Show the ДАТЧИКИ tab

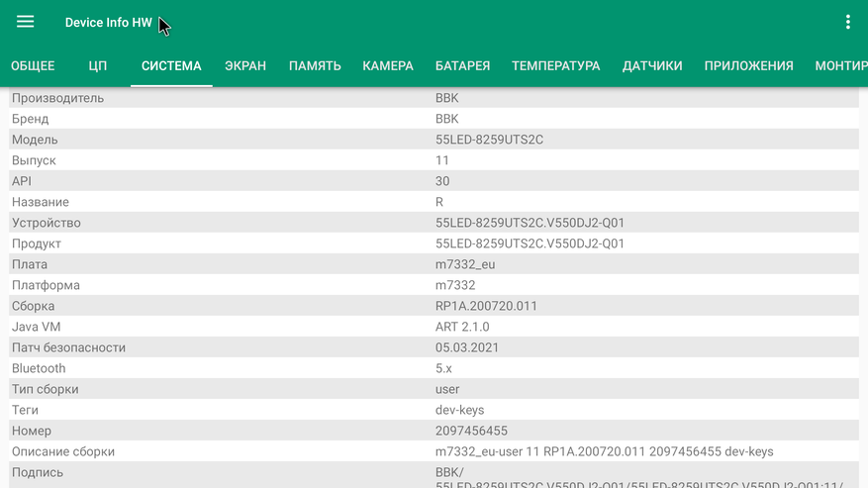pos(652,66)
